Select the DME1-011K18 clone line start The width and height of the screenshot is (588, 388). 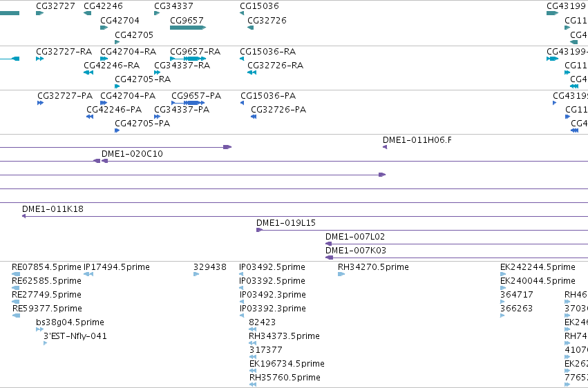pyautogui.click(x=24, y=216)
